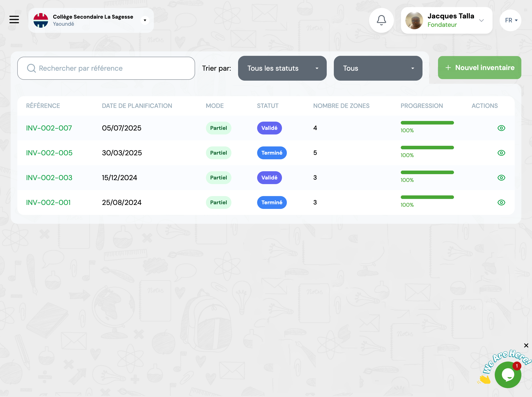
Task: Open the INV-002-007 reference link
Action: pyautogui.click(x=49, y=128)
